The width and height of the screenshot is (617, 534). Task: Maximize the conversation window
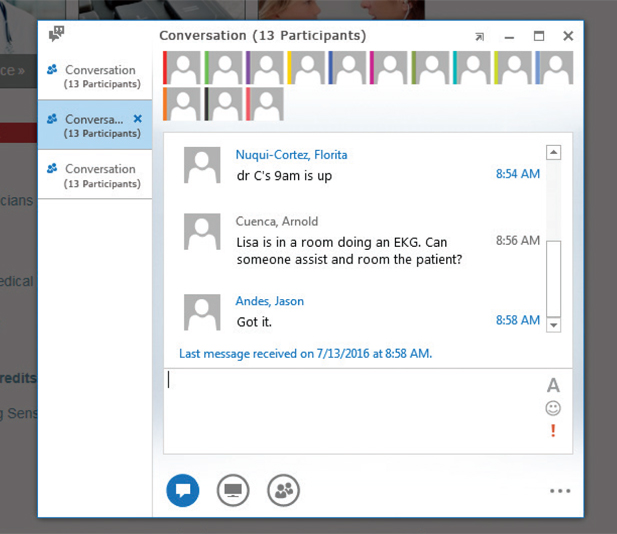click(x=539, y=36)
